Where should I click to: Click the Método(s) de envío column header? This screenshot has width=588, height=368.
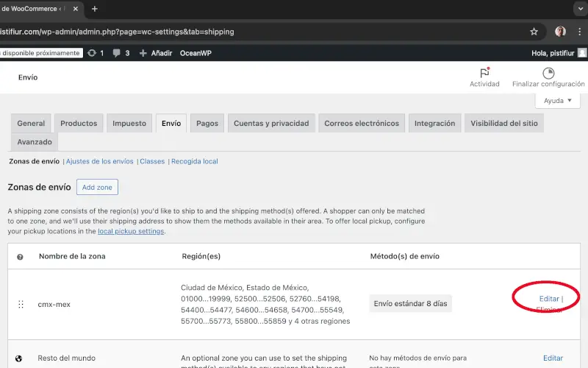pos(405,256)
